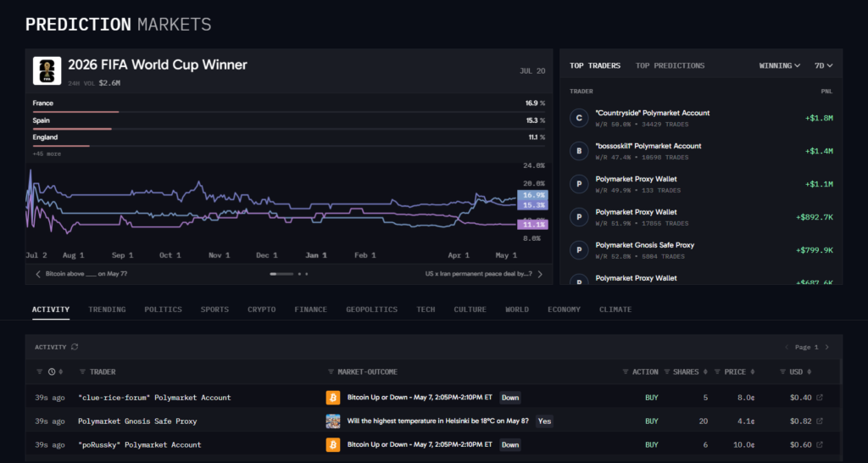Select the Economy tab
The width and height of the screenshot is (868, 463).
pyautogui.click(x=564, y=310)
